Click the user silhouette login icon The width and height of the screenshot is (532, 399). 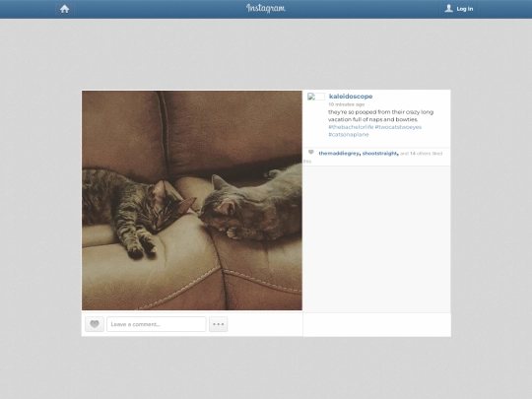448,9
